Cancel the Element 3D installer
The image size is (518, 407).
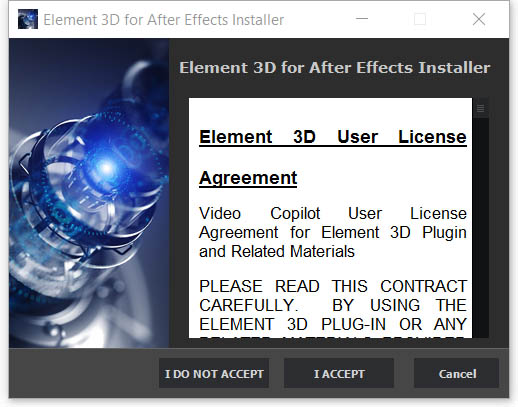[x=456, y=373]
